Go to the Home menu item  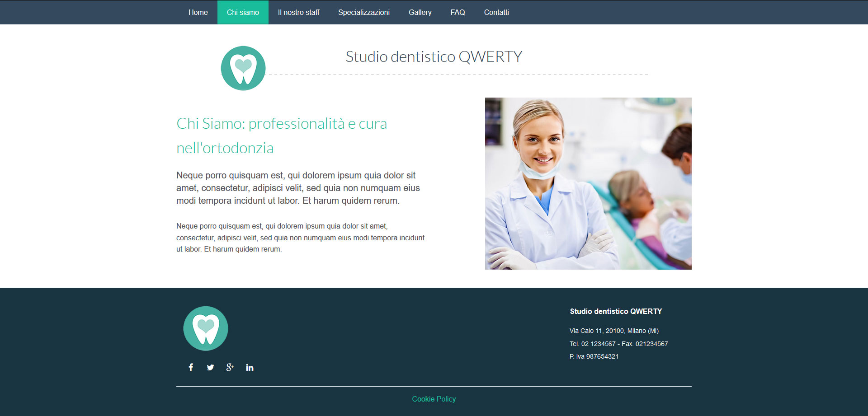[x=198, y=12]
